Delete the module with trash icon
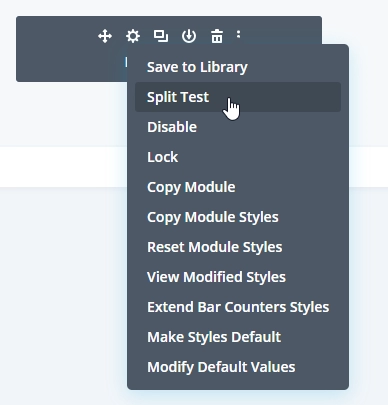 coord(217,36)
